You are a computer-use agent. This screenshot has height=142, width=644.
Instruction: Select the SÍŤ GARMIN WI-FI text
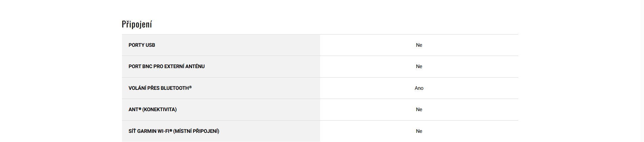pyautogui.click(x=149, y=131)
